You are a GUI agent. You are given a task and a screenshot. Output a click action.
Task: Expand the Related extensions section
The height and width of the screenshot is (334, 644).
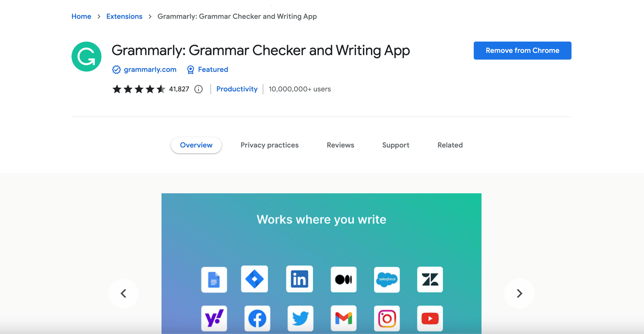(450, 145)
